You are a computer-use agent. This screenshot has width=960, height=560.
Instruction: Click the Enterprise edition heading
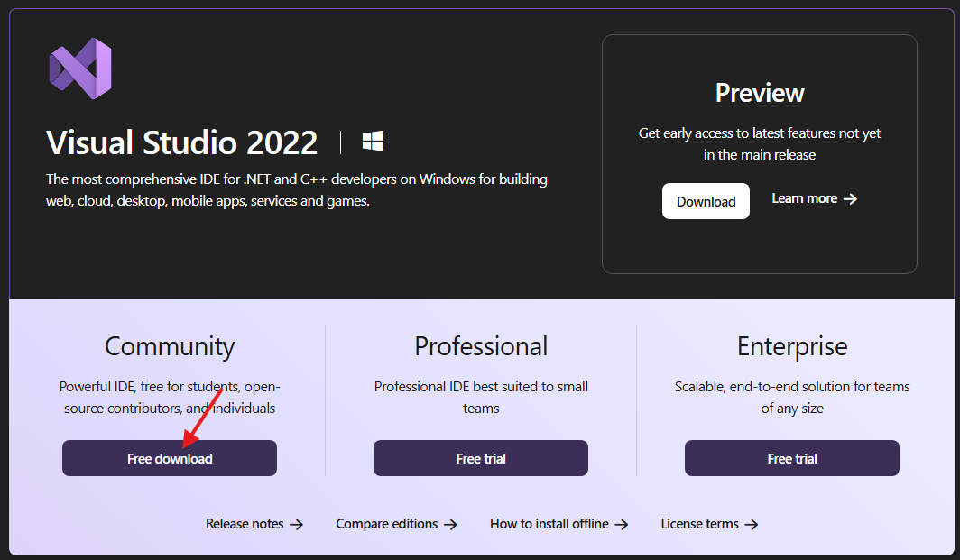[x=792, y=346]
